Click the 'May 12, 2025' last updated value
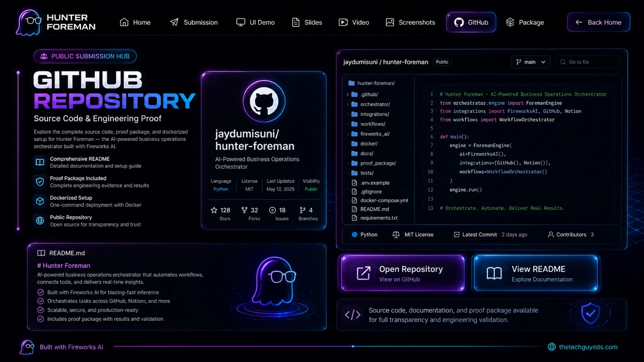Image resolution: width=644 pixels, height=362 pixels. click(280, 189)
